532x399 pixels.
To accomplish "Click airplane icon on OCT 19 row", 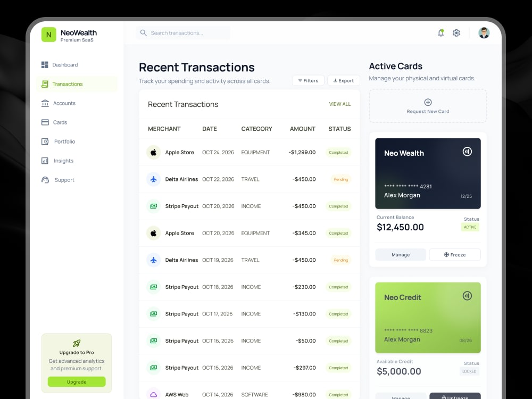I will coord(153,260).
